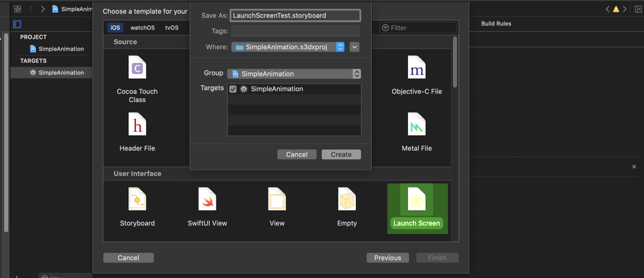Select the View template icon
Image resolution: width=644 pixels, height=278 pixels.
(277, 200)
